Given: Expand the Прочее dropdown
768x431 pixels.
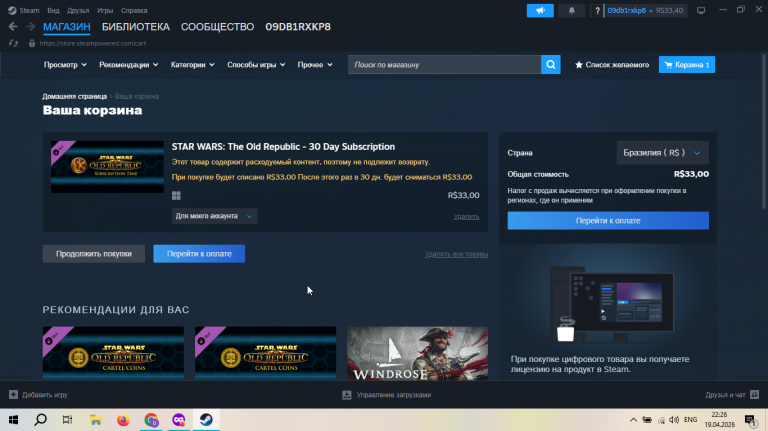Looking at the screenshot, I should pos(315,65).
